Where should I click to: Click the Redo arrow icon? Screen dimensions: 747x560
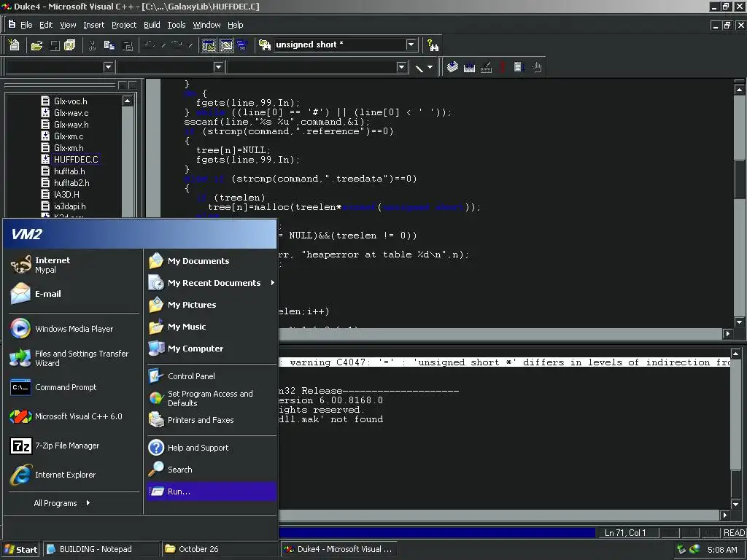point(177,45)
